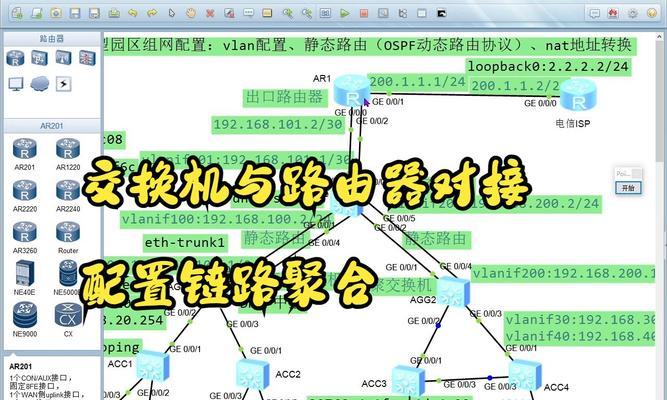
Task: Open the Huawei website icon
Action: tap(613, 13)
